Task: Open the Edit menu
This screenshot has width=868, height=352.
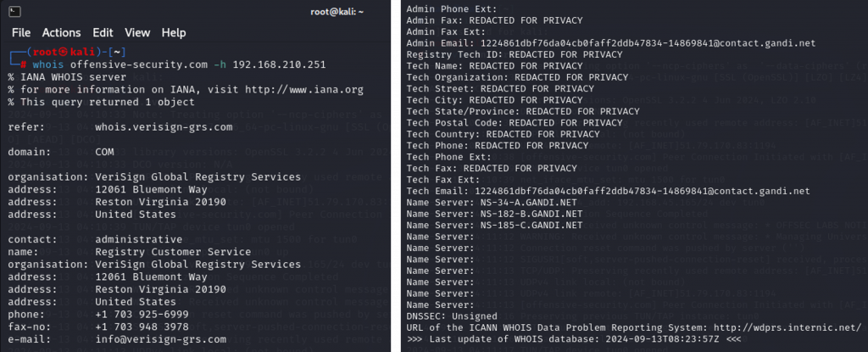Action: point(103,33)
